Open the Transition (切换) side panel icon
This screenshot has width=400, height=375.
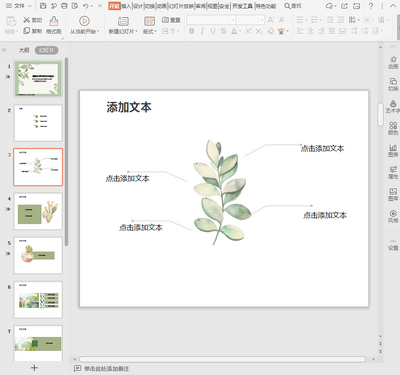(393, 84)
